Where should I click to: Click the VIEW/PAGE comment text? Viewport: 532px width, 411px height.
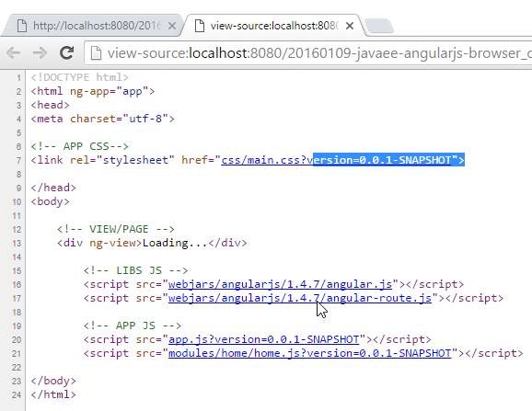[116, 229]
